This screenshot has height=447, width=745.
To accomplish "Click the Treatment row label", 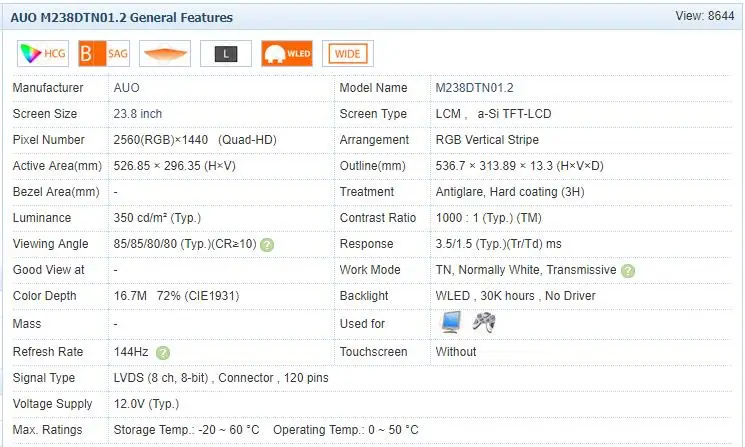I will tap(367, 192).
